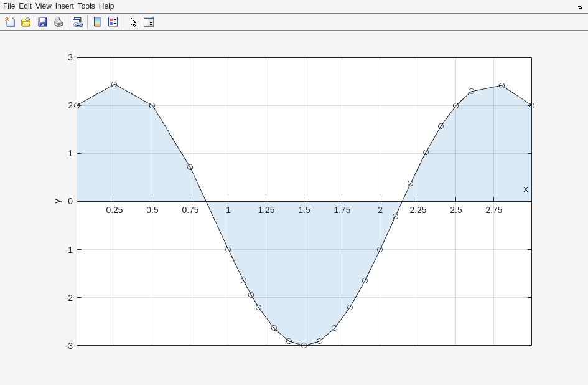
Task: Expand the Insert menu
Action: click(x=64, y=6)
